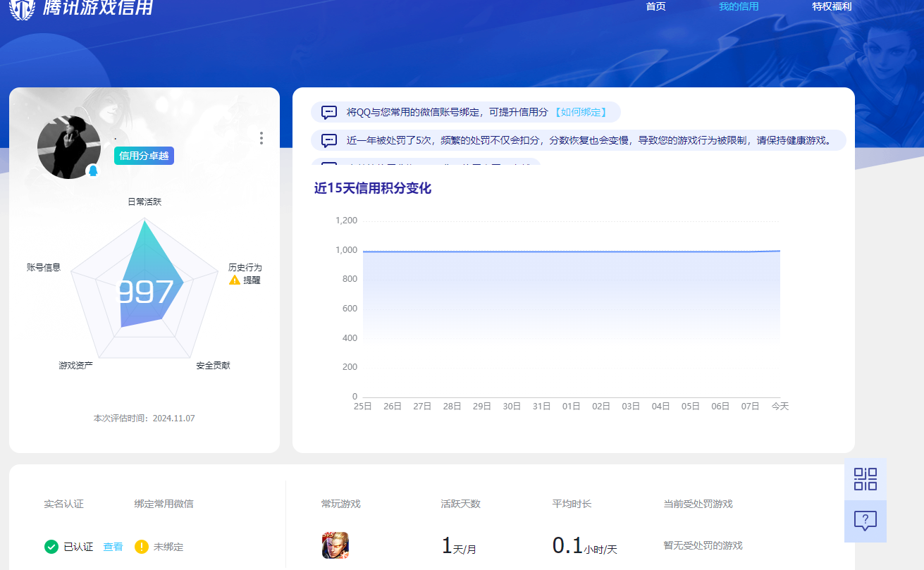Image resolution: width=924 pixels, height=570 pixels.
Task: Click the 未绑定 WeChat status text
Action: (168, 547)
